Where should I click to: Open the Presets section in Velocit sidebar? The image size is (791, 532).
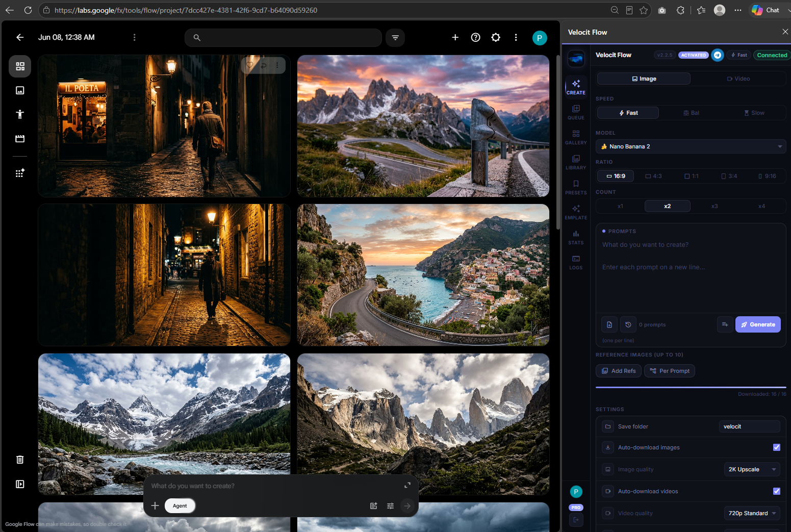576,187
